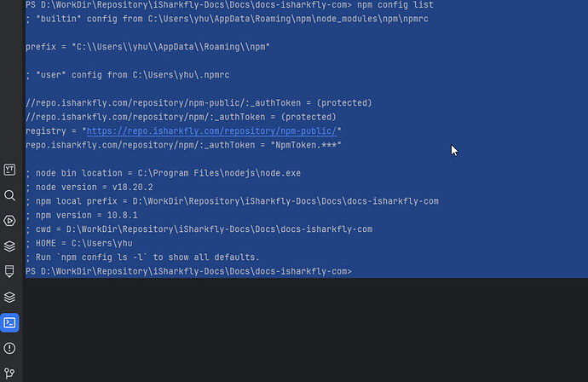The width and height of the screenshot is (588, 382).
Task: Click the npm version 10.8.1 line
Action: [x=82, y=216]
